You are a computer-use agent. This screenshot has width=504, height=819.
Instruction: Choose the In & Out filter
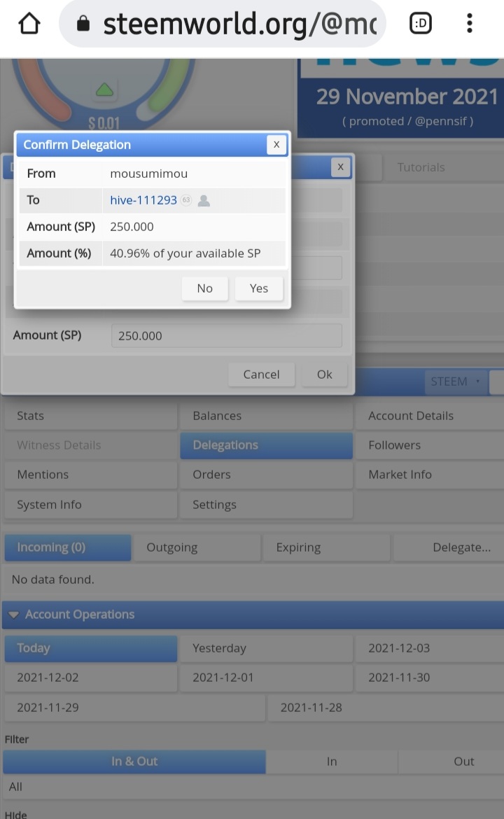pos(134,762)
